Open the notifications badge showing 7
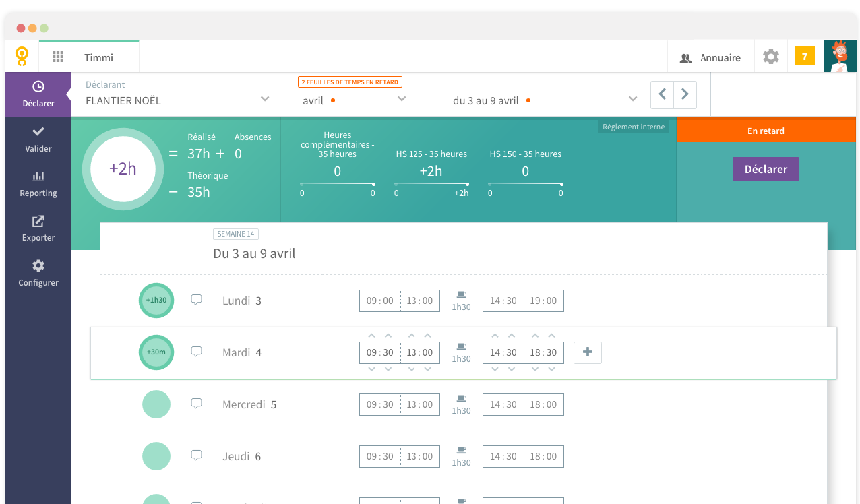Image resolution: width=860 pixels, height=504 pixels. pyautogui.click(x=805, y=57)
